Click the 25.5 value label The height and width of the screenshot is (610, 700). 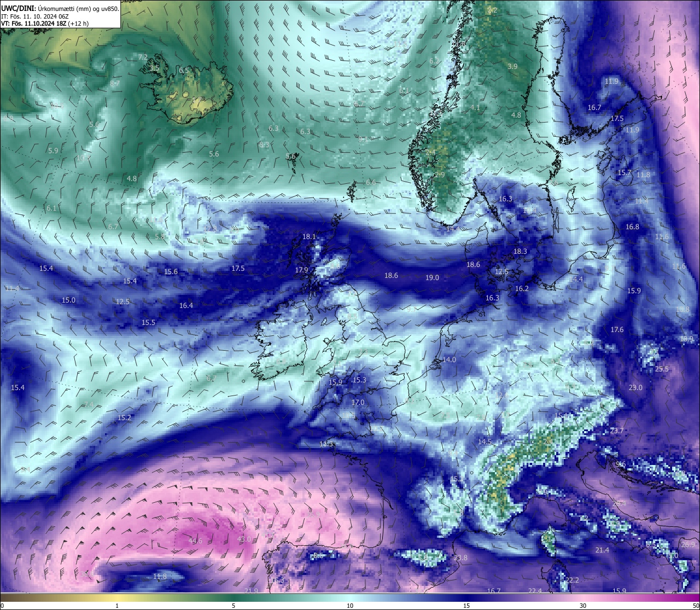coord(662,369)
